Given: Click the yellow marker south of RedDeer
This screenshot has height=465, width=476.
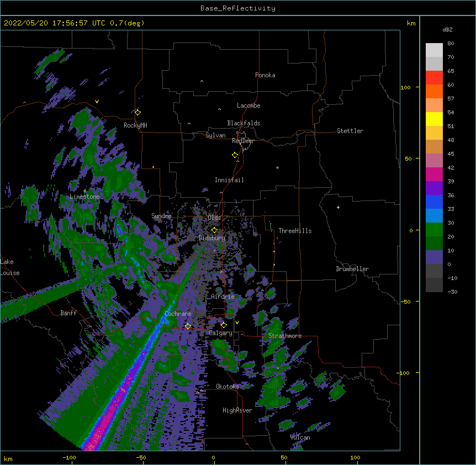Looking at the screenshot, I should (x=235, y=155).
